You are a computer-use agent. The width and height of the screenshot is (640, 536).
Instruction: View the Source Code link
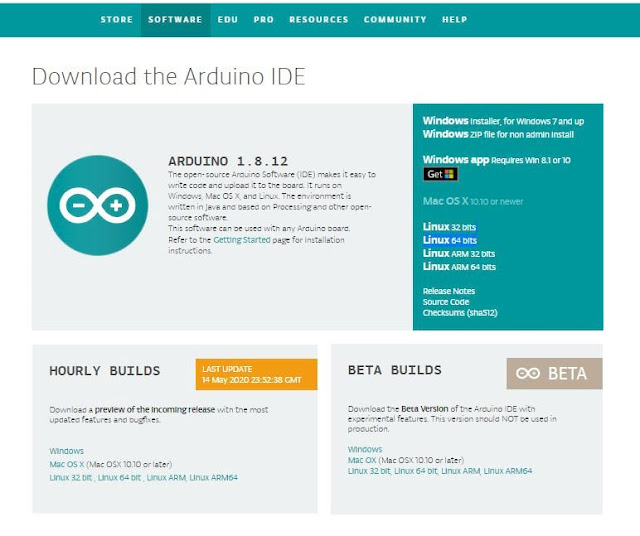point(445,301)
